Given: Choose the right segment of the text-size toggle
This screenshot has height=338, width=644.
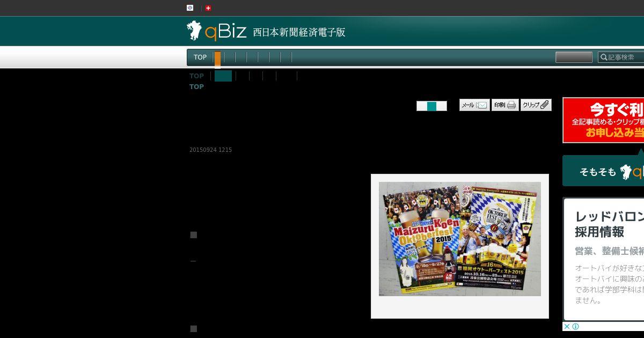Looking at the screenshot, I should (442, 106).
